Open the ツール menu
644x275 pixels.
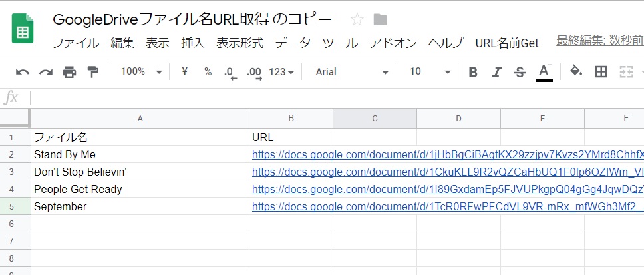click(340, 43)
